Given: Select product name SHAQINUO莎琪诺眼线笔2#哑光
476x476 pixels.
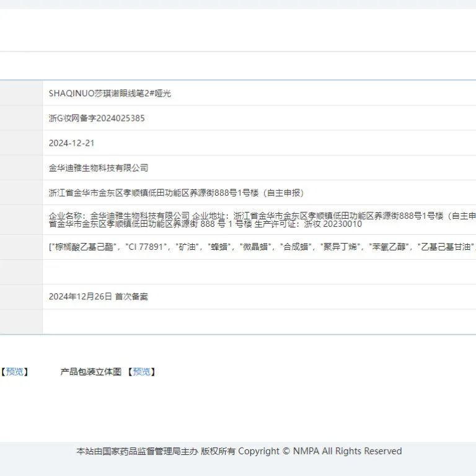Looking at the screenshot, I should click(x=110, y=93).
